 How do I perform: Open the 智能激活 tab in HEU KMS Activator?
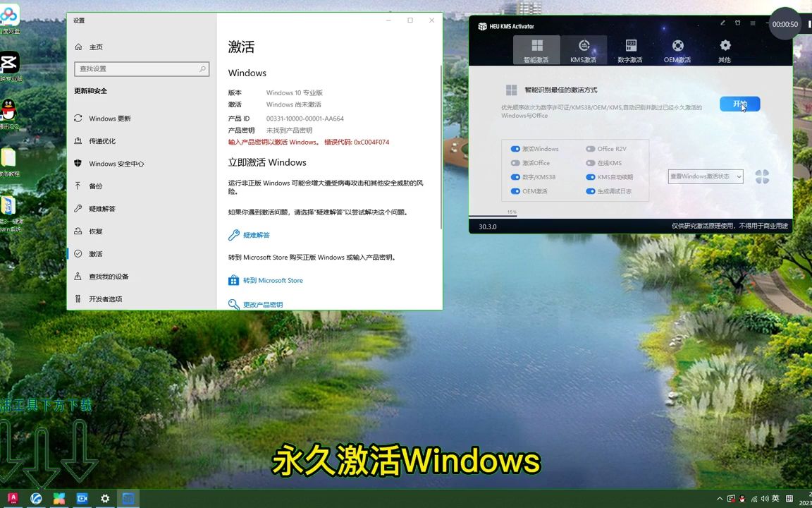[x=536, y=50]
